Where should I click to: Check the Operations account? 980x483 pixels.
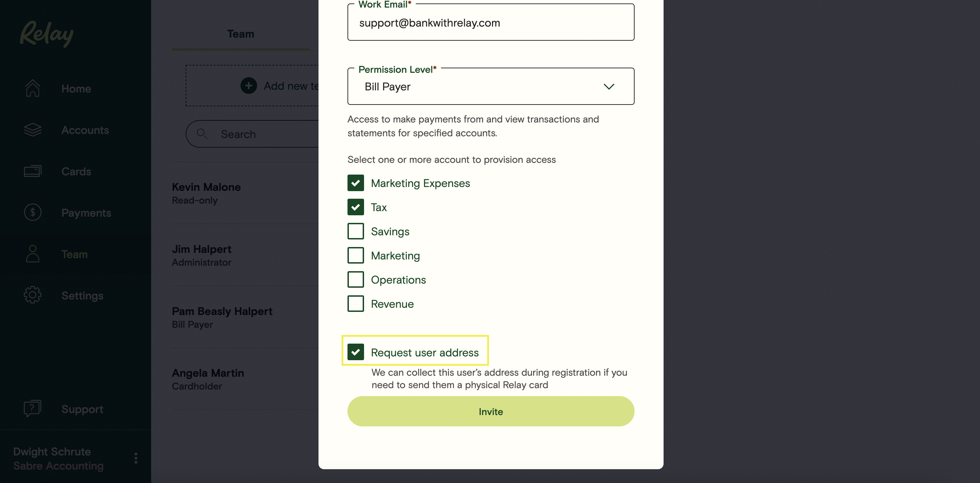pyautogui.click(x=355, y=279)
